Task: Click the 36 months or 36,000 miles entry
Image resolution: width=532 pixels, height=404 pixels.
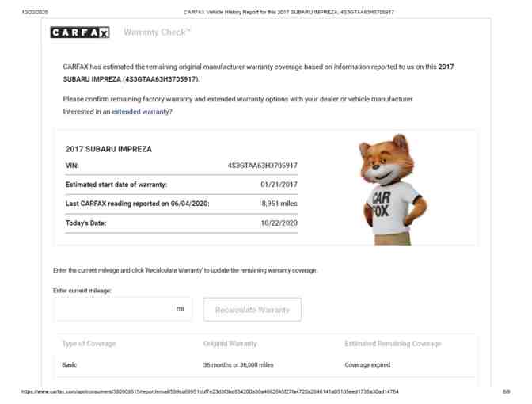Action: [x=238, y=364]
